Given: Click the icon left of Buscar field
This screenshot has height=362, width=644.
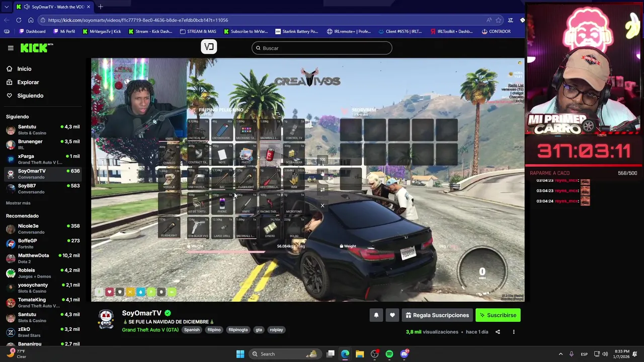Looking at the screenshot, I should point(209,47).
